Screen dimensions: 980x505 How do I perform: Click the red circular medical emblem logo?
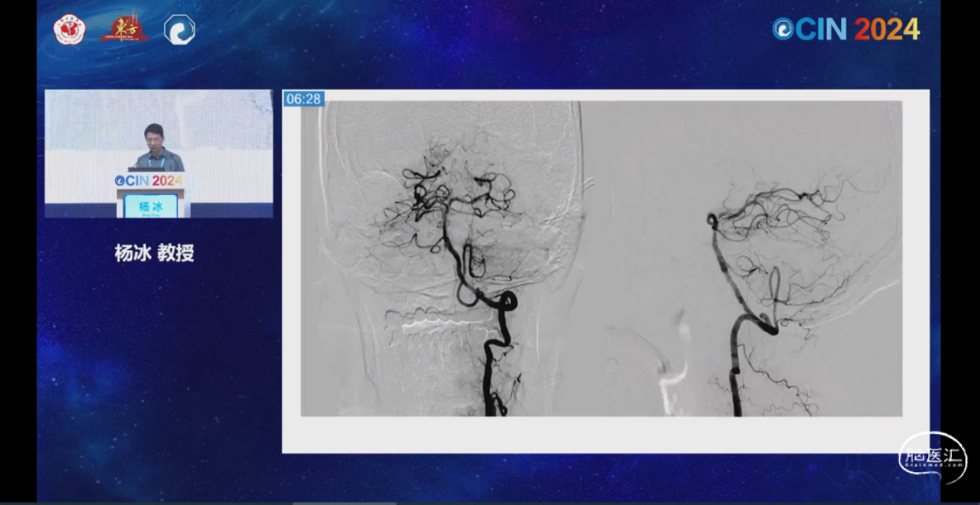[69, 30]
